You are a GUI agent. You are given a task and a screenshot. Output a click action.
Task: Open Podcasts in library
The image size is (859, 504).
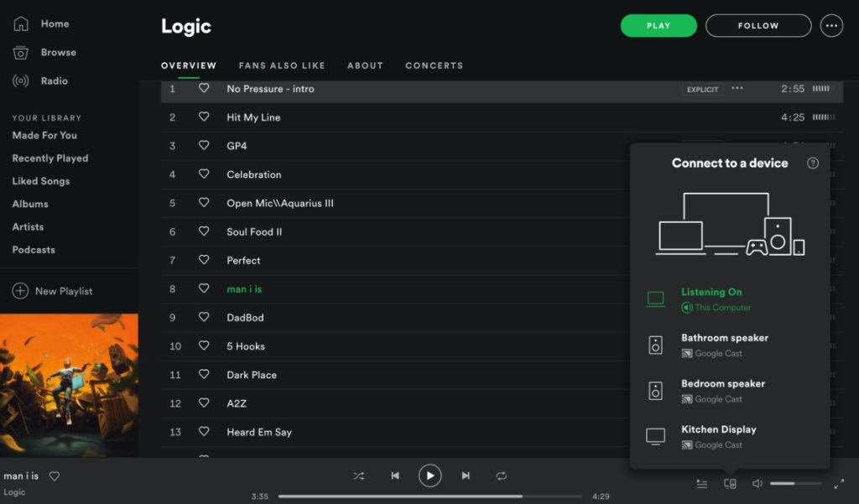[x=34, y=250]
